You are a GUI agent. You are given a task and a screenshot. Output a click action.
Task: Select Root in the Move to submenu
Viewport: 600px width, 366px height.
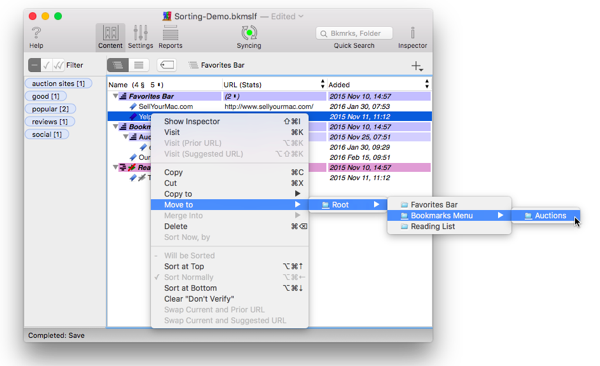pyautogui.click(x=347, y=205)
